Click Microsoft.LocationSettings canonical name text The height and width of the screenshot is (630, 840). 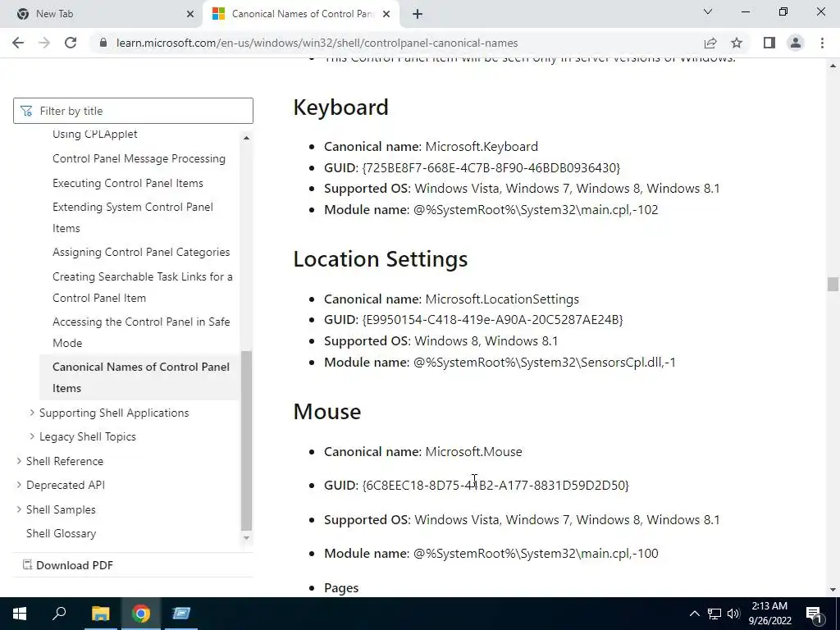click(502, 299)
